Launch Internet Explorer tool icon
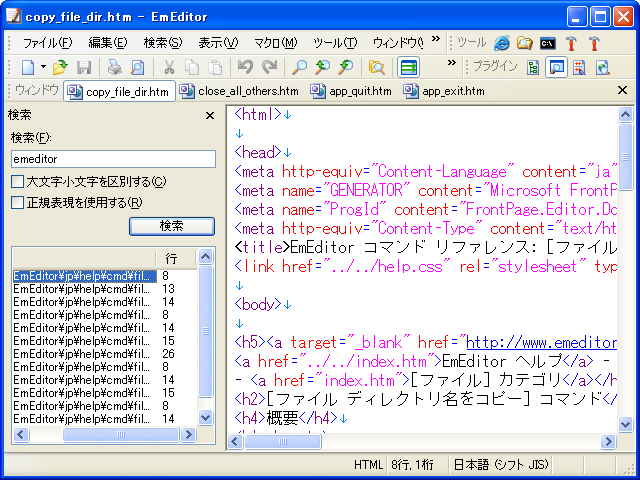This screenshot has height=480, width=640. tap(502, 43)
